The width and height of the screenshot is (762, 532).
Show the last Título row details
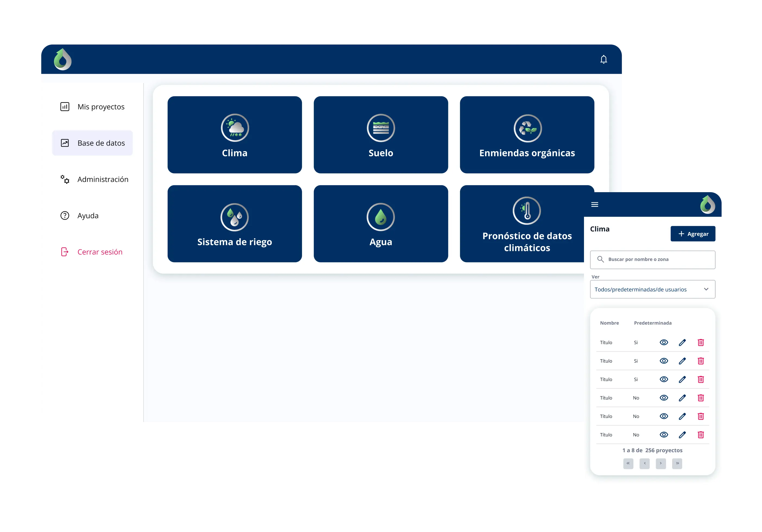[x=664, y=435]
